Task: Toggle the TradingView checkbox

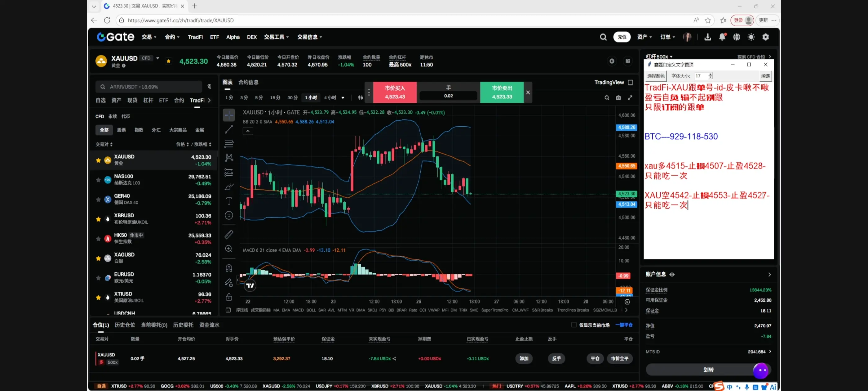Action: click(631, 82)
